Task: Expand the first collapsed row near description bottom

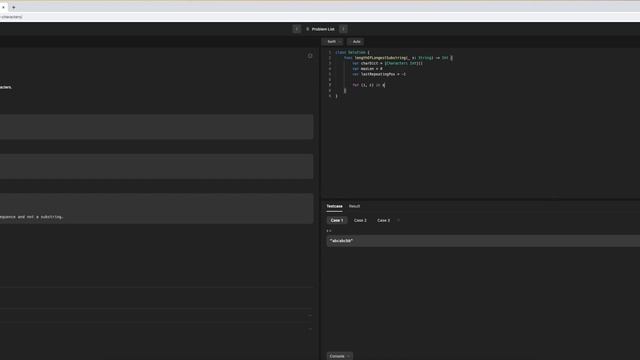Action: point(310,315)
